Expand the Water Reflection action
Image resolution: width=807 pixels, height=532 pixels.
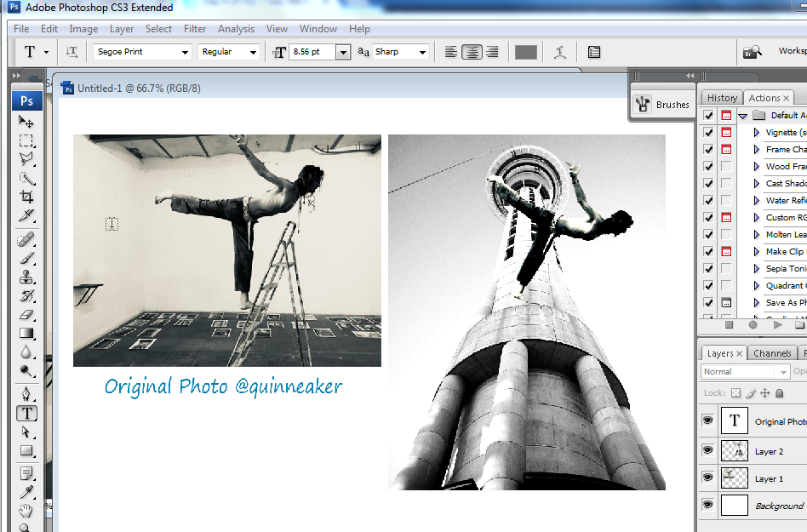[x=757, y=200]
